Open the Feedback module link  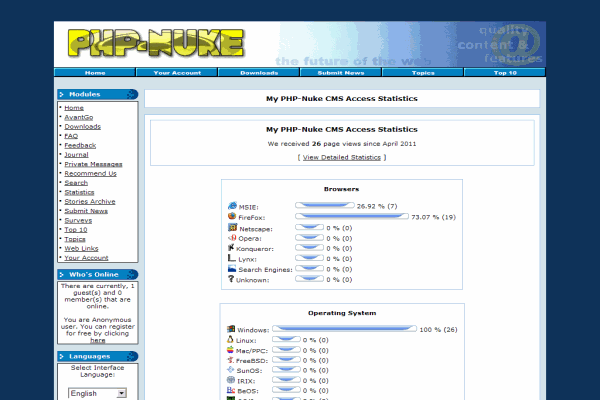[x=80, y=145]
